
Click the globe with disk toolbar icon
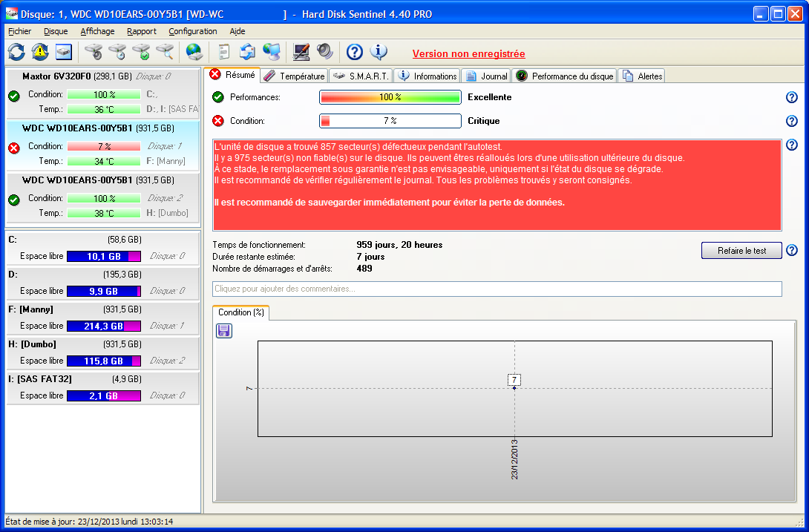point(194,52)
